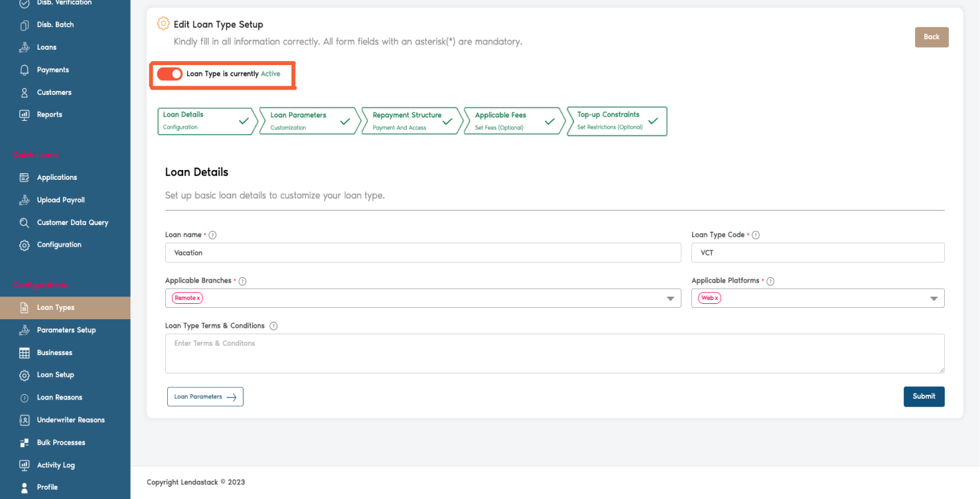
Task: Click the Configuration gear icon
Action: click(25, 244)
